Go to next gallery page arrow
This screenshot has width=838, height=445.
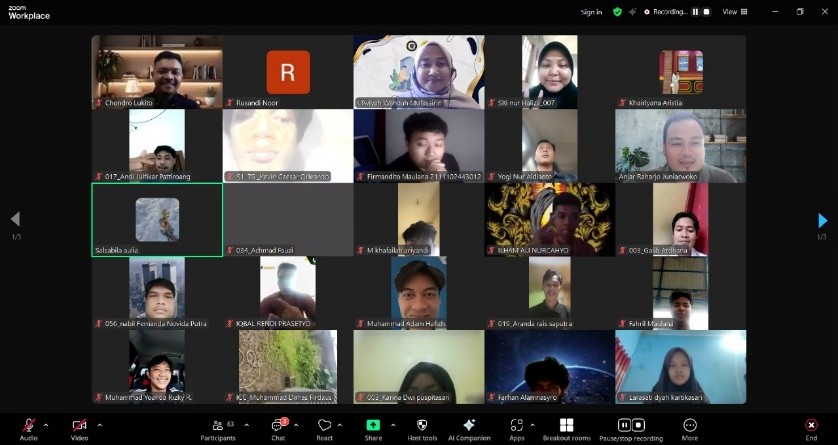pos(822,220)
